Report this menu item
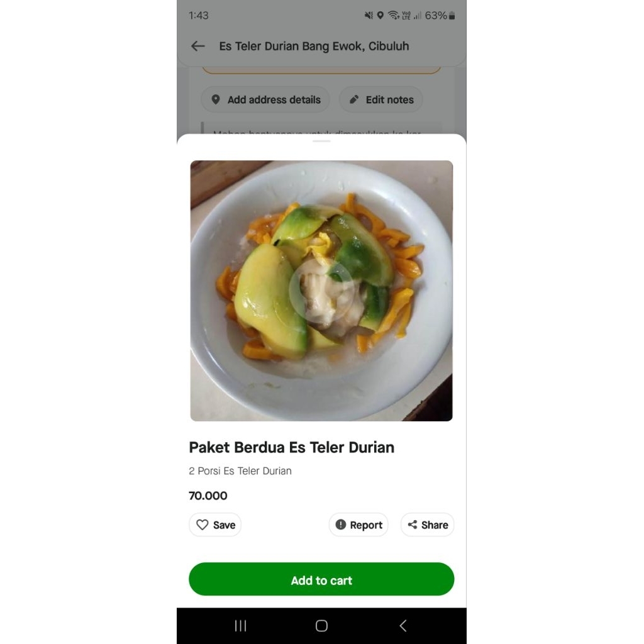The image size is (644, 644). [x=358, y=525]
